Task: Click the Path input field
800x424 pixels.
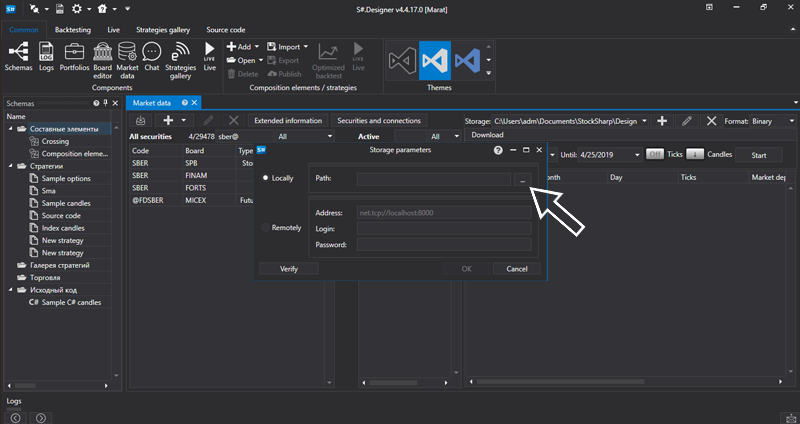Action: (433, 179)
